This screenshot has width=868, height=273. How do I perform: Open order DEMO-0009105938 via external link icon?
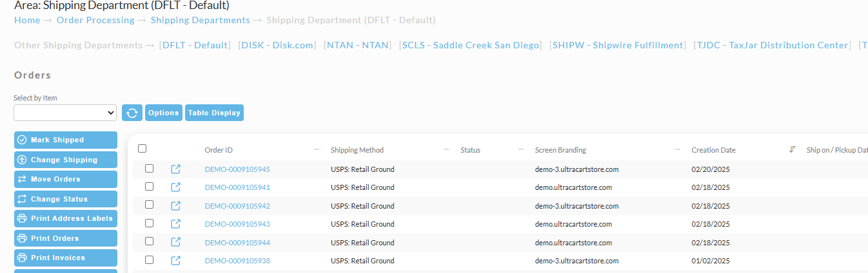[176, 261]
